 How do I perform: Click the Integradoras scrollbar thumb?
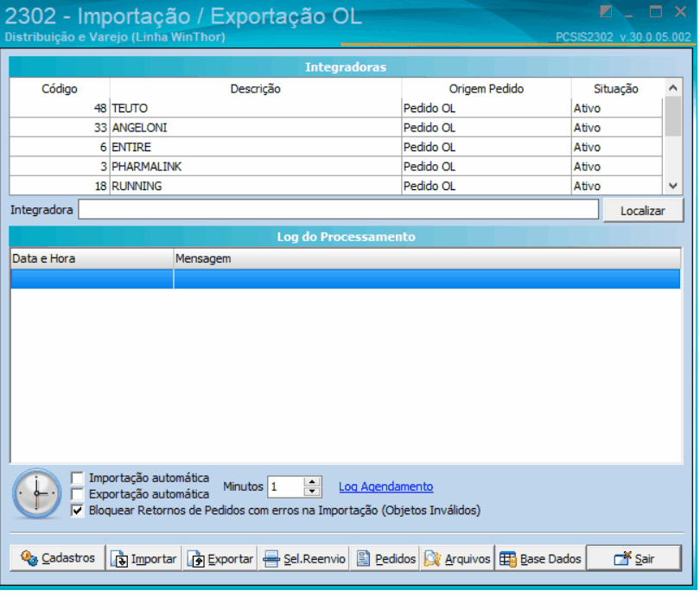pyautogui.click(x=672, y=116)
